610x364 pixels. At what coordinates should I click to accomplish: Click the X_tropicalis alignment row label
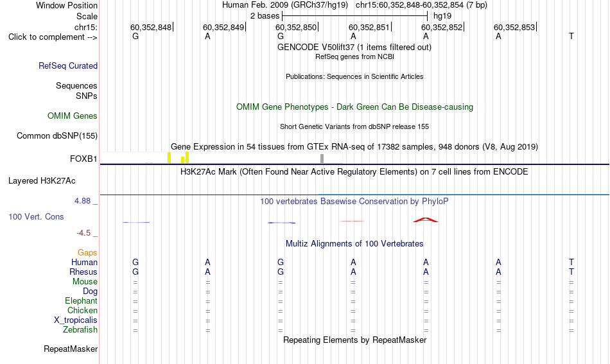click(76, 320)
